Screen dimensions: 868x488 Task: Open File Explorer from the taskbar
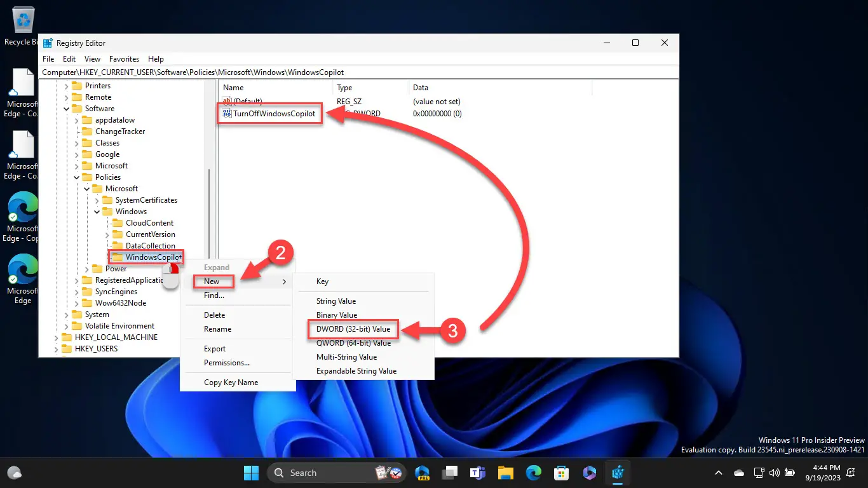(x=505, y=473)
